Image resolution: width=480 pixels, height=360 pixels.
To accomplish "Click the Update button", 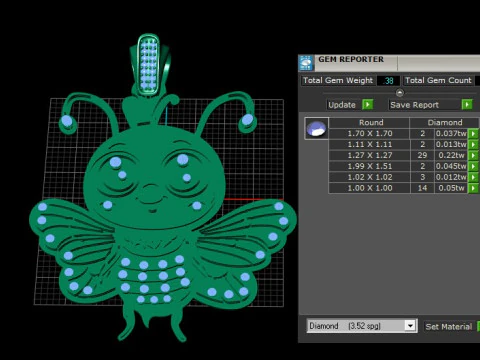I will pyautogui.click(x=342, y=105).
